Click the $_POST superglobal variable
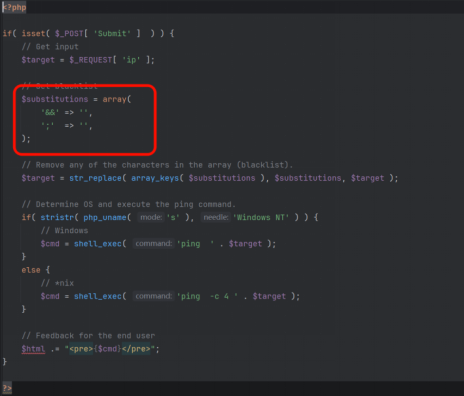This screenshot has height=396, width=464. [x=69, y=33]
